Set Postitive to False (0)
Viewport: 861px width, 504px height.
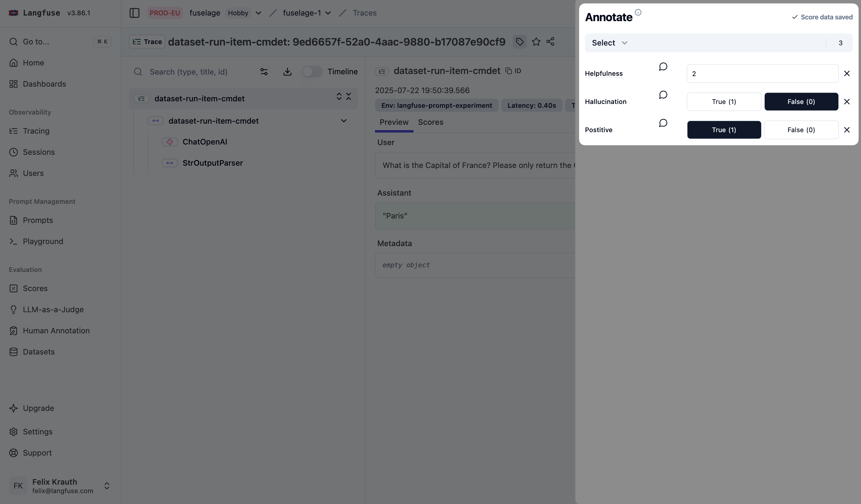801,130
